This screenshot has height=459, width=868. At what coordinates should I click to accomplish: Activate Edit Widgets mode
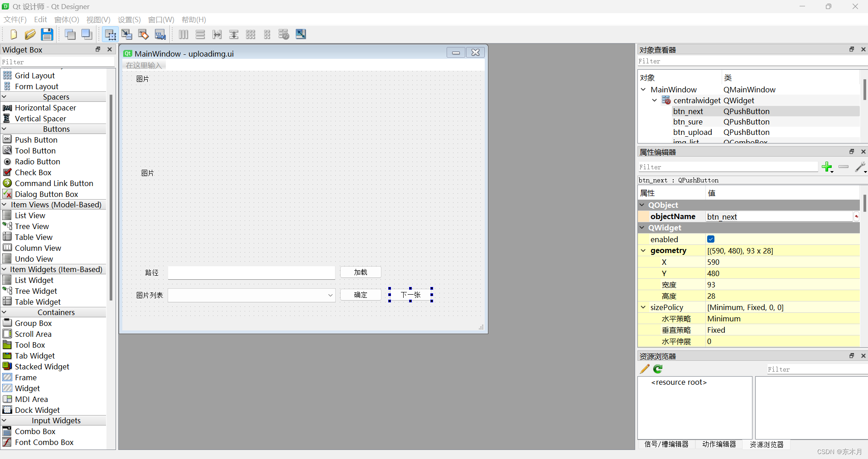click(x=110, y=34)
